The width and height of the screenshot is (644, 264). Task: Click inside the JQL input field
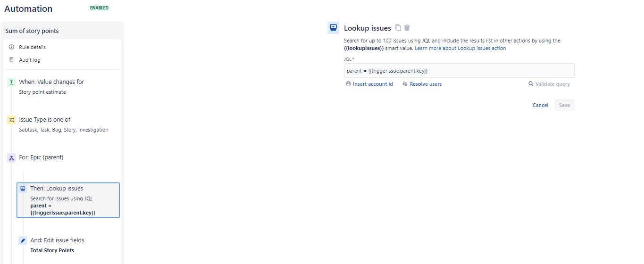pos(459,71)
